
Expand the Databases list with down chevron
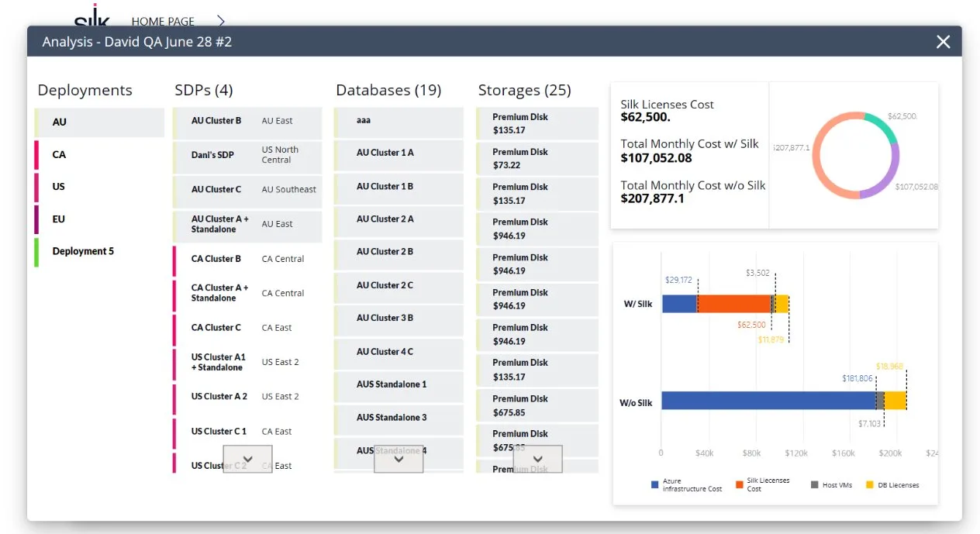pos(399,459)
